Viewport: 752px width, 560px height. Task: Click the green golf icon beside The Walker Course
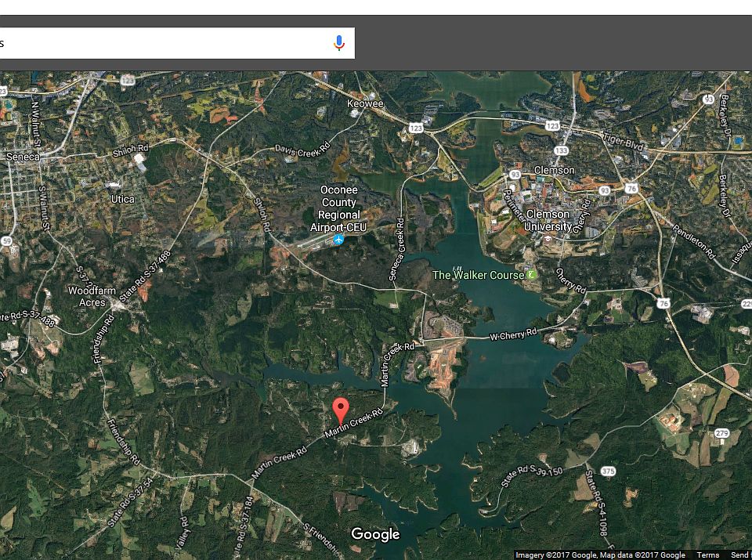tap(531, 275)
